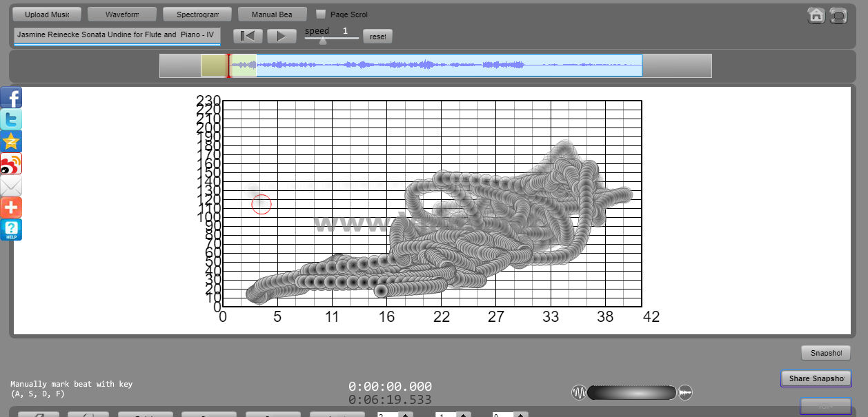
Task: Click the fullscreen icon beside Home
Action: (838, 15)
